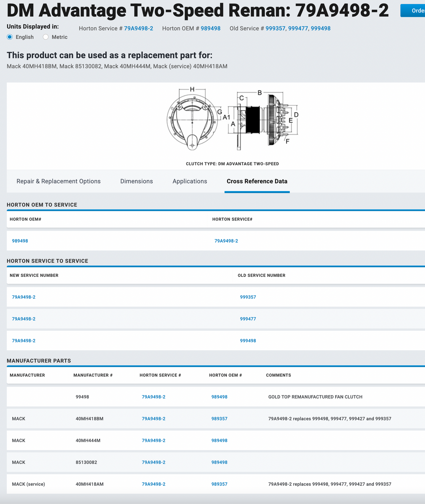Open 989357 OEM link in the Mack (service) row
The width and height of the screenshot is (425, 504).
tap(219, 484)
